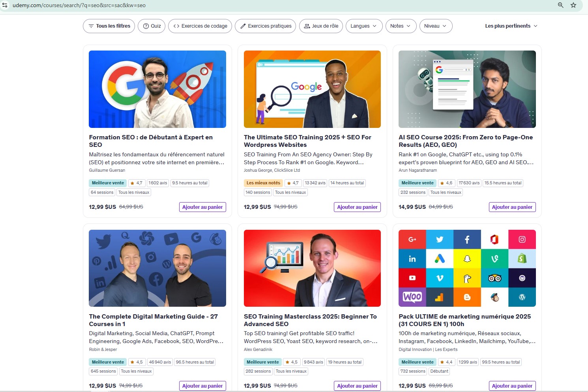The image size is (588, 392).
Task: Click the Les mieux notés badge
Action: pos(263,183)
